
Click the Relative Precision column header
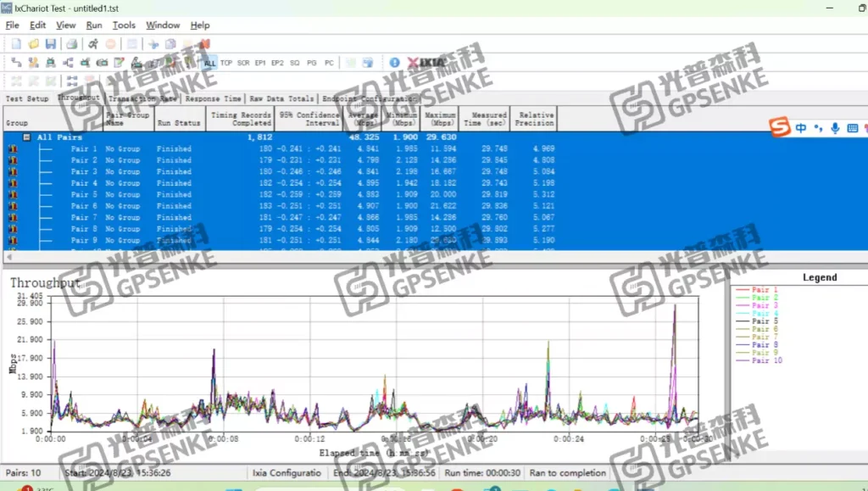tap(534, 119)
